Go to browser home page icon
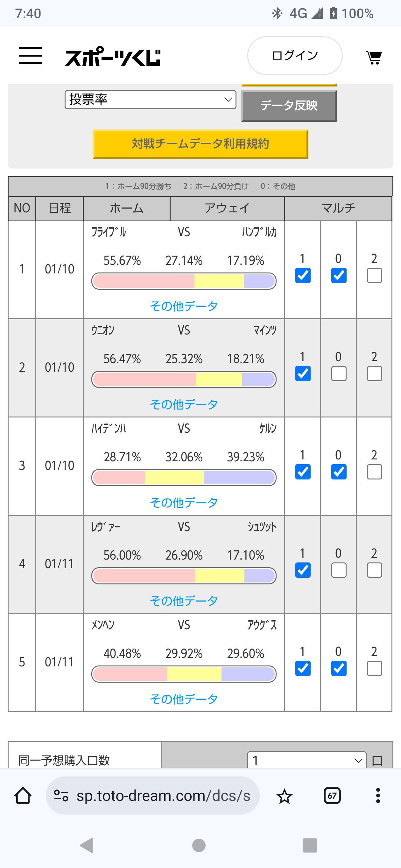401x868 pixels. [23, 796]
